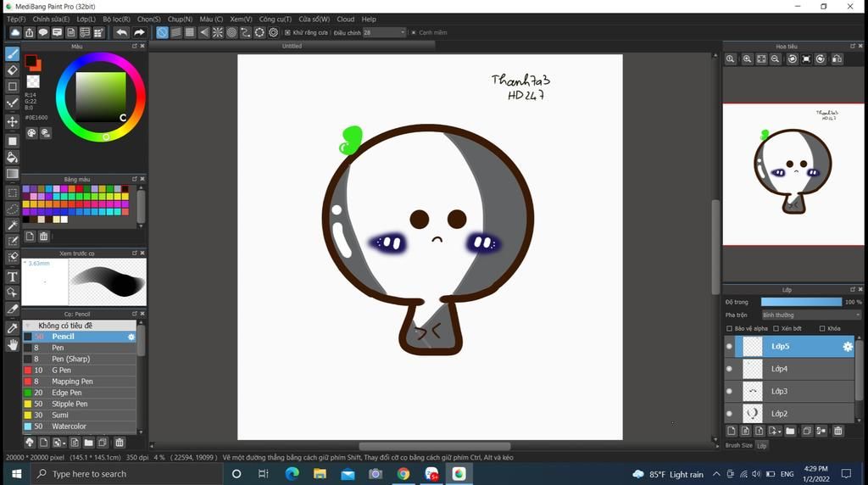
Task: Select the Gradient tool
Action: [12, 175]
